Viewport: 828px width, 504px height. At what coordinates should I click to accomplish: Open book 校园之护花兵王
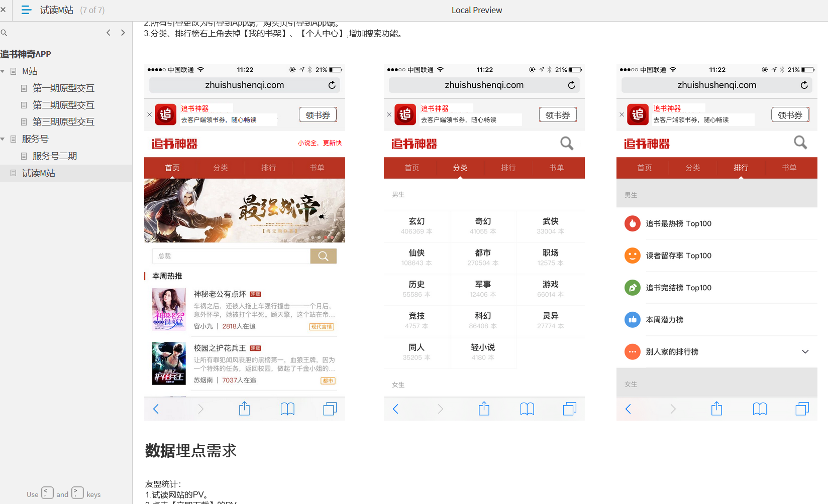pos(220,348)
